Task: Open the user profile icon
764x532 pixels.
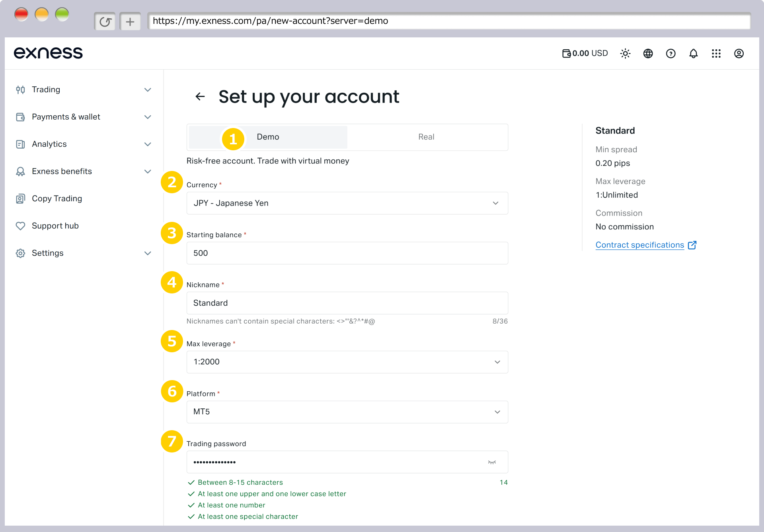Action: coord(739,53)
